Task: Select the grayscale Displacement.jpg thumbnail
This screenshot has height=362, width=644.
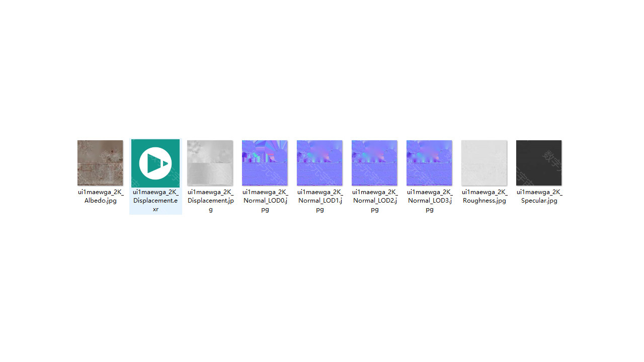Action: click(210, 163)
